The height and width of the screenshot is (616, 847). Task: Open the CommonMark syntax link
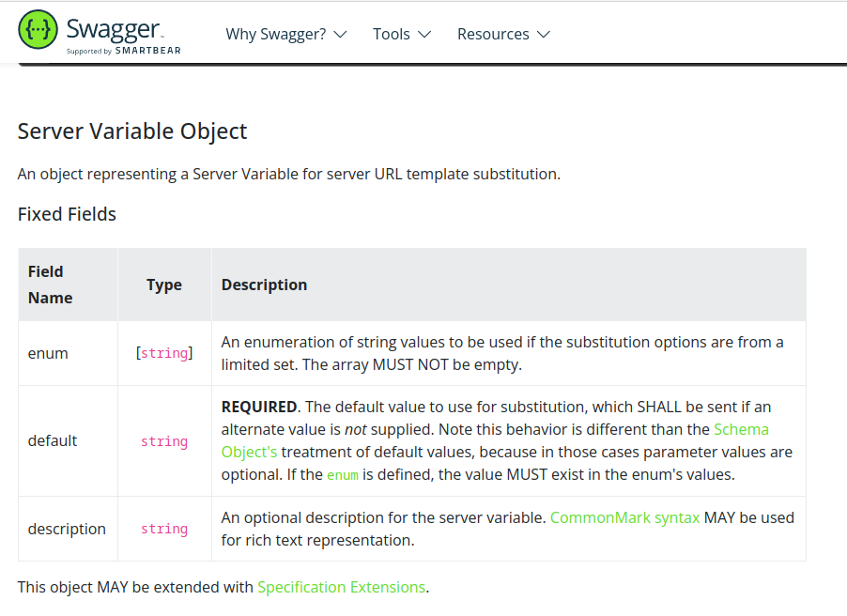pos(624,517)
